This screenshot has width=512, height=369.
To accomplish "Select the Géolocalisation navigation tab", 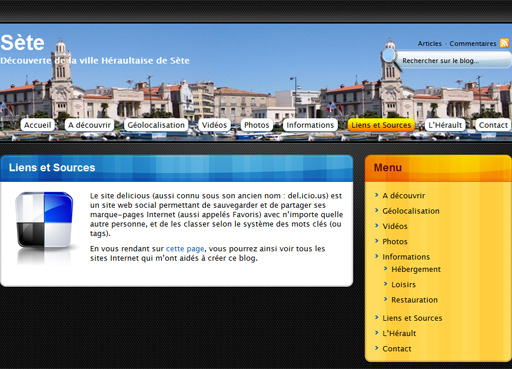I will click(x=156, y=125).
